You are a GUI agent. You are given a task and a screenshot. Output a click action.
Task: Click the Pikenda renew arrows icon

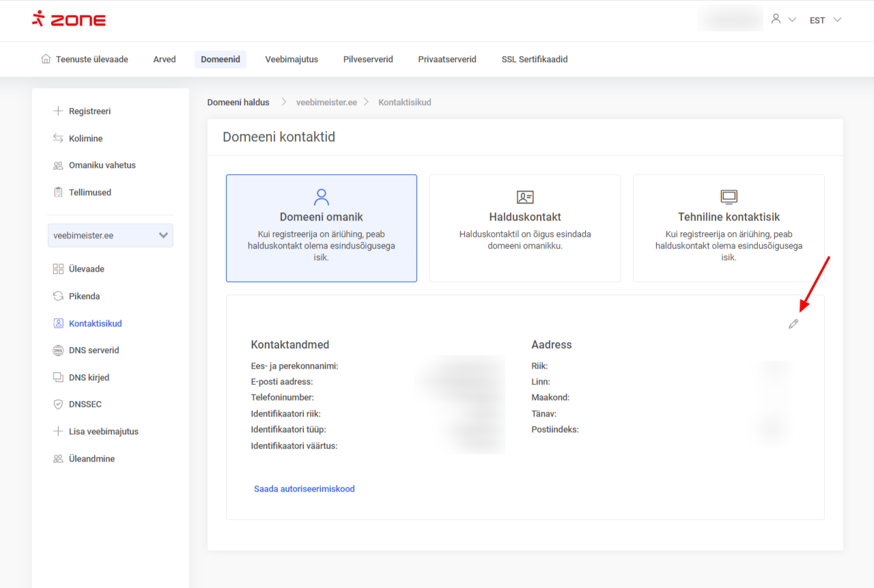(58, 296)
